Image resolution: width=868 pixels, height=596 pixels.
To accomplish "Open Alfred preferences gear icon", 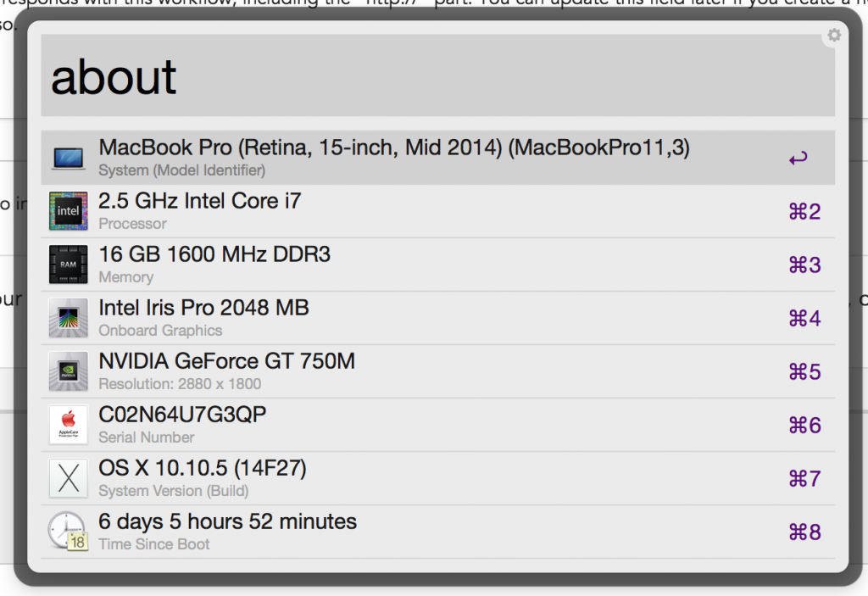I will 834,35.
